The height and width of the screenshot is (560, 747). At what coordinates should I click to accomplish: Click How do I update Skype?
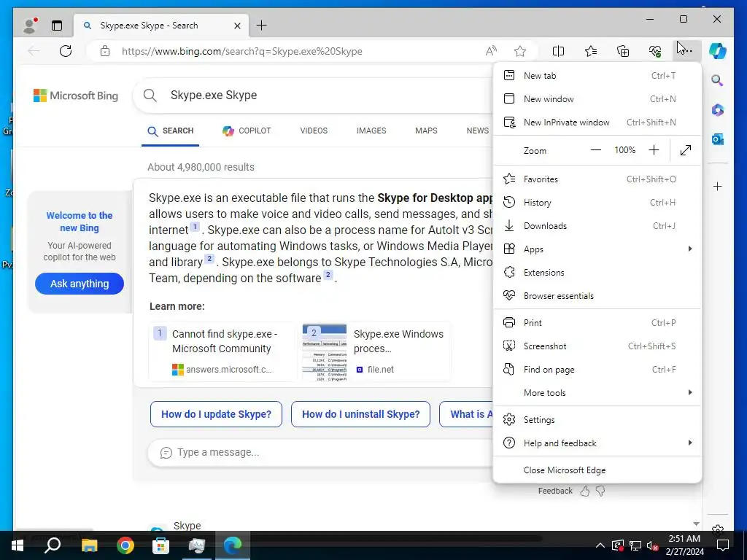[x=216, y=414]
